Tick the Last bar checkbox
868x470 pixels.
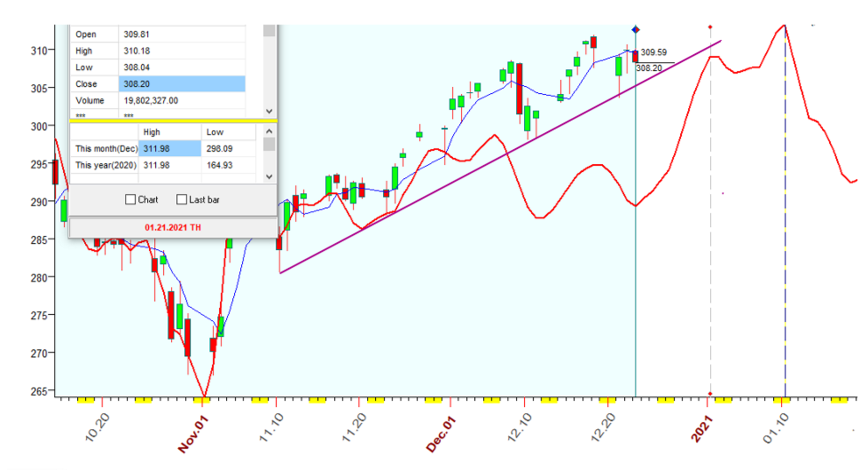[x=182, y=200]
